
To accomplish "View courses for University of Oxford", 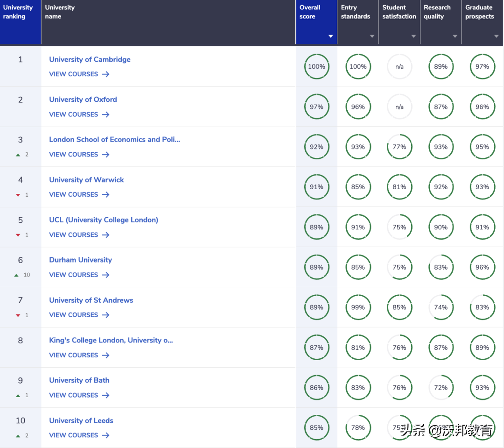I will pyautogui.click(x=79, y=114).
